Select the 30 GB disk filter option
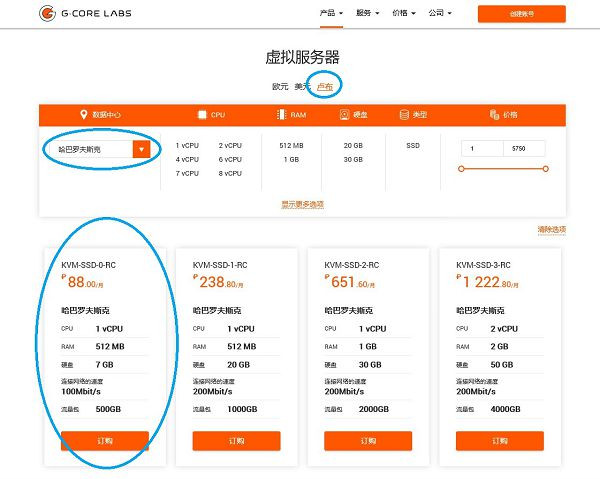 [x=353, y=159]
